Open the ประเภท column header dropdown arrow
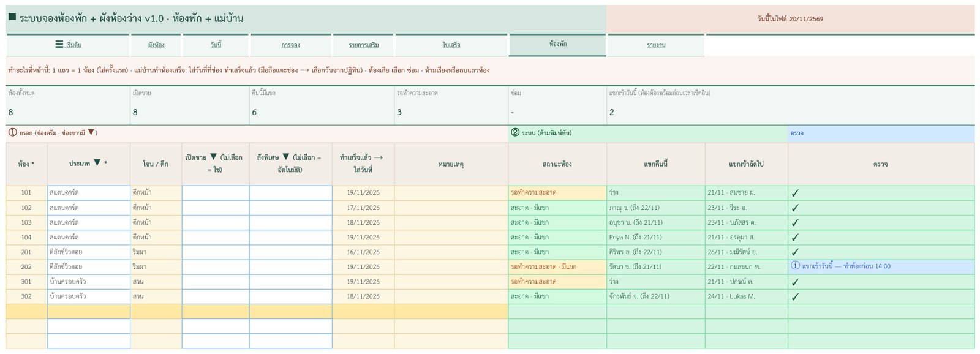The width and height of the screenshot is (980, 354). click(97, 163)
